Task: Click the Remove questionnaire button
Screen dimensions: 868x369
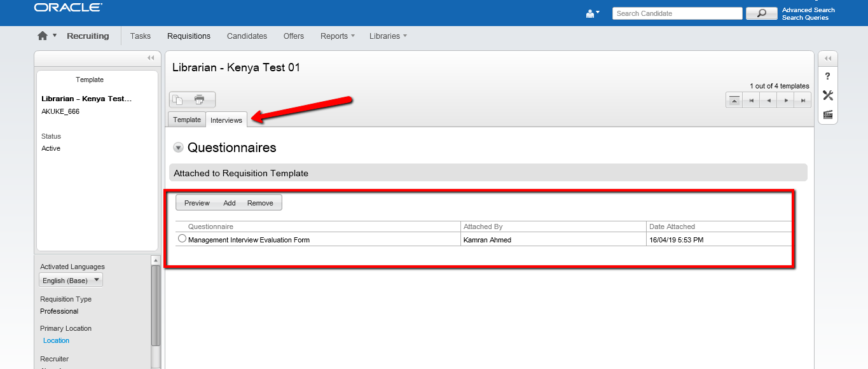Action: (x=260, y=203)
